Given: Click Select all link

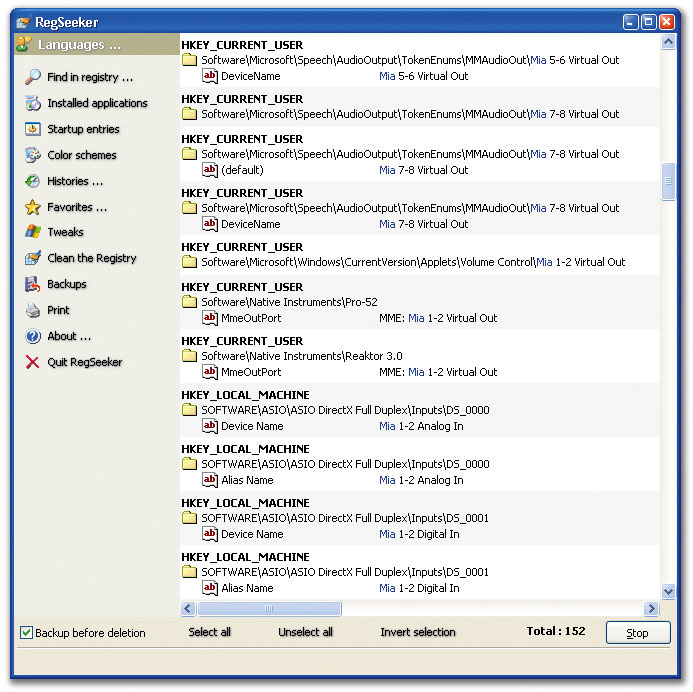Looking at the screenshot, I should [x=209, y=632].
